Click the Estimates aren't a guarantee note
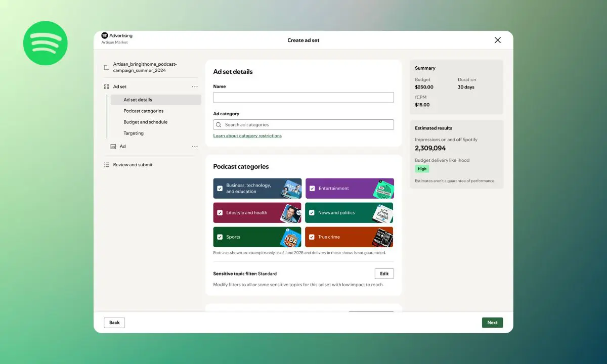This screenshot has width=607, height=364. click(455, 180)
